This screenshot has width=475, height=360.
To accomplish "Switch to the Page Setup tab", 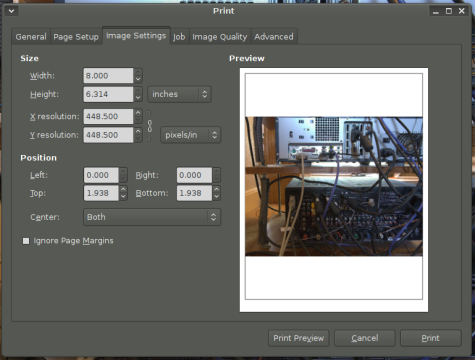I will point(76,37).
